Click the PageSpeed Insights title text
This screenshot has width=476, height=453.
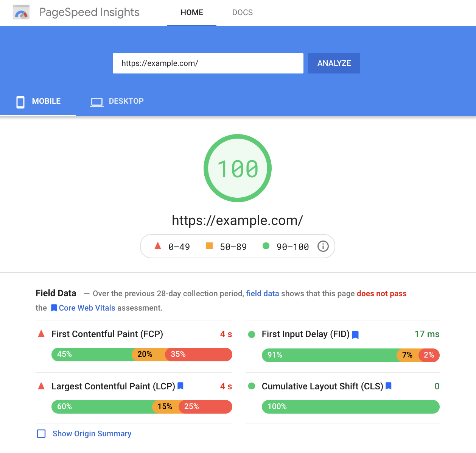point(90,12)
